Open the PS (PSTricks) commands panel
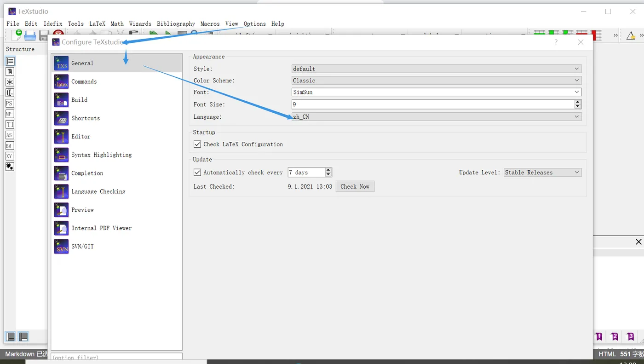Image resolution: width=644 pixels, height=364 pixels. [x=10, y=104]
